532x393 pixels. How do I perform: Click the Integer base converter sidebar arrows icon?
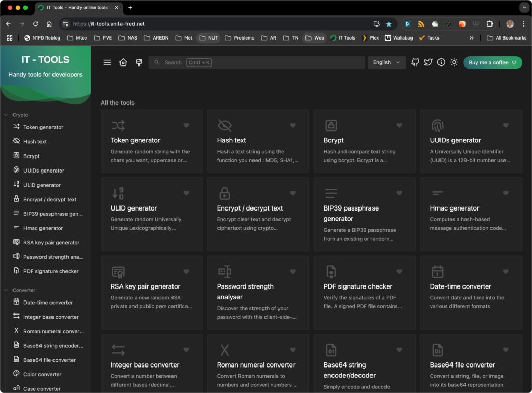16,316
